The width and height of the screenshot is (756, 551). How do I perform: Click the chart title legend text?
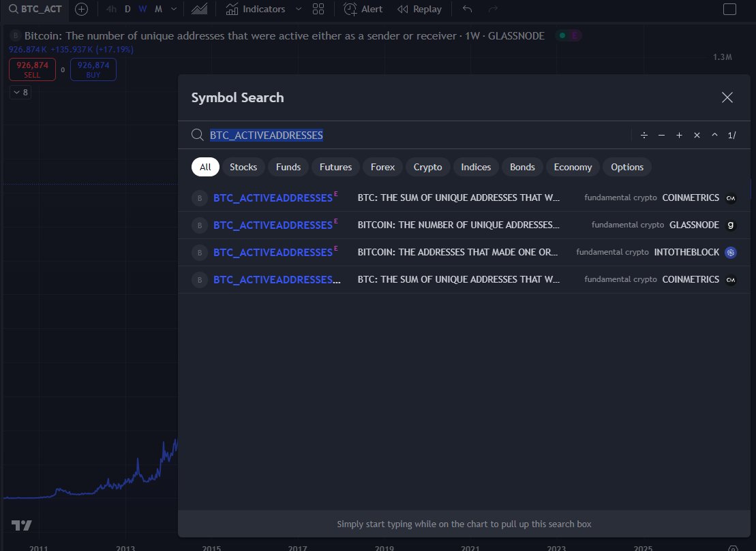284,35
